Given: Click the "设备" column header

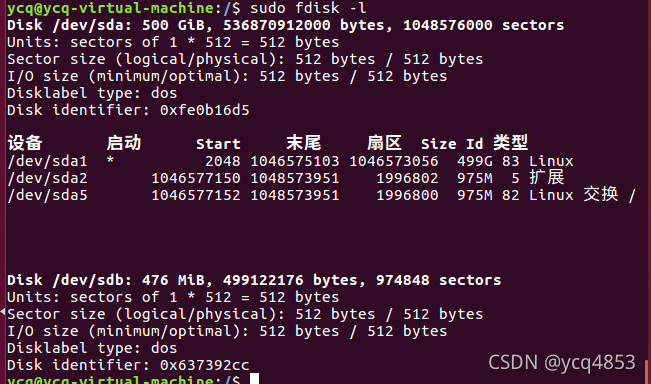Looking at the screenshot, I should [25, 143].
